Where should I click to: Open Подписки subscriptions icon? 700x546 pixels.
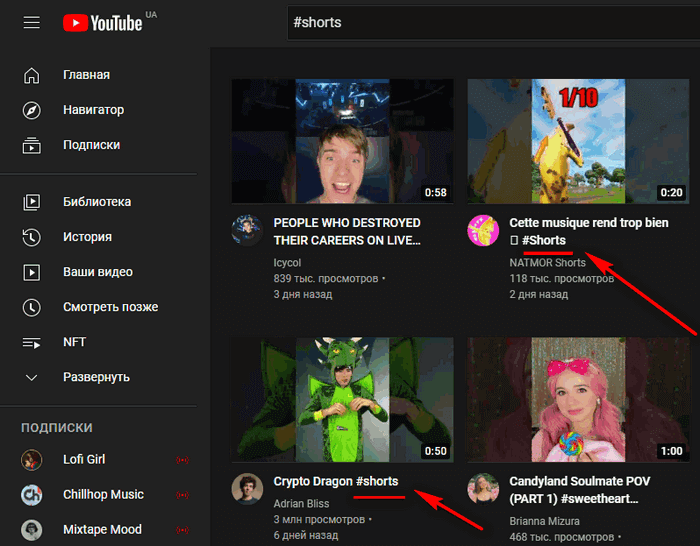tap(32, 145)
